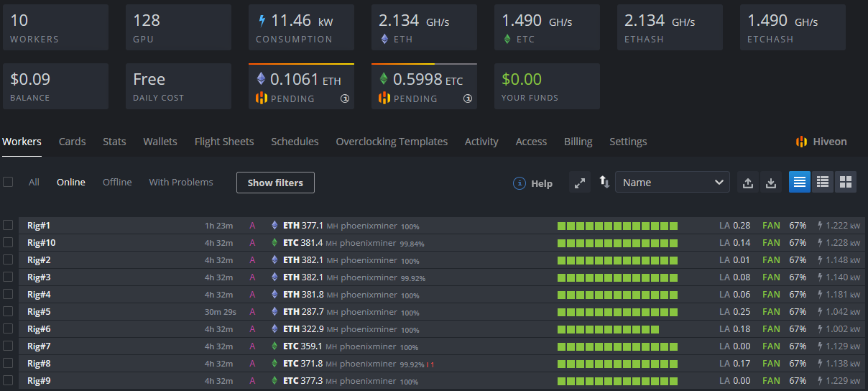Open the Name sort dropdown
The width and height of the screenshot is (868, 391).
[x=672, y=183]
